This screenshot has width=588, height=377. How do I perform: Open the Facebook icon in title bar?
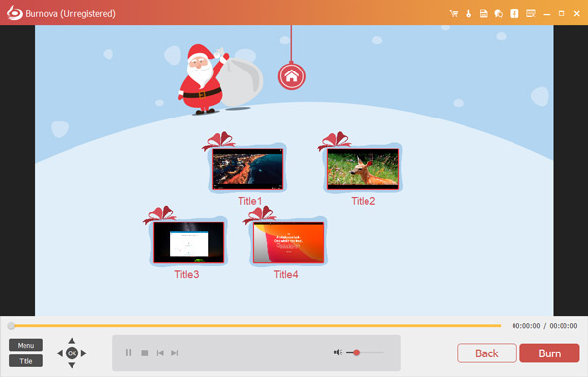(514, 14)
